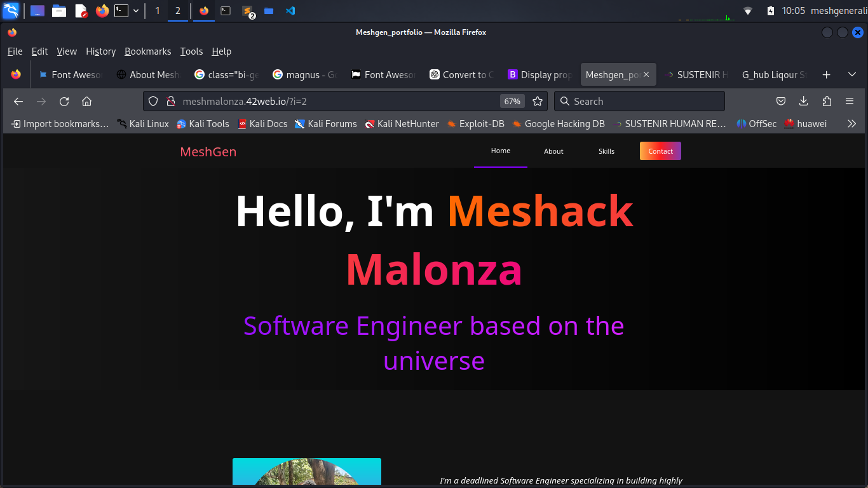This screenshot has height=488, width=868.
Task: Open the Exploit-DB bookmark
Action: 475,124
